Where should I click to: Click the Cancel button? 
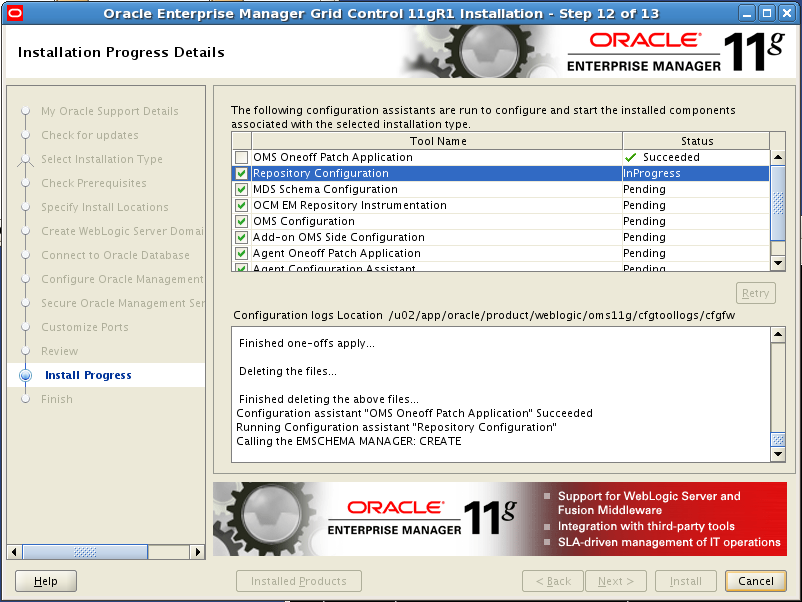[x=755, y=581]
